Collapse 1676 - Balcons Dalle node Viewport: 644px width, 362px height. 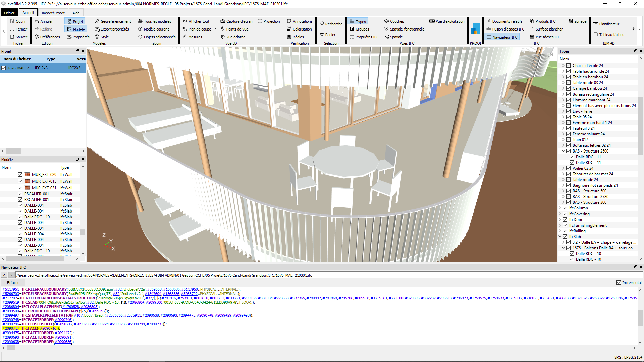563,248
